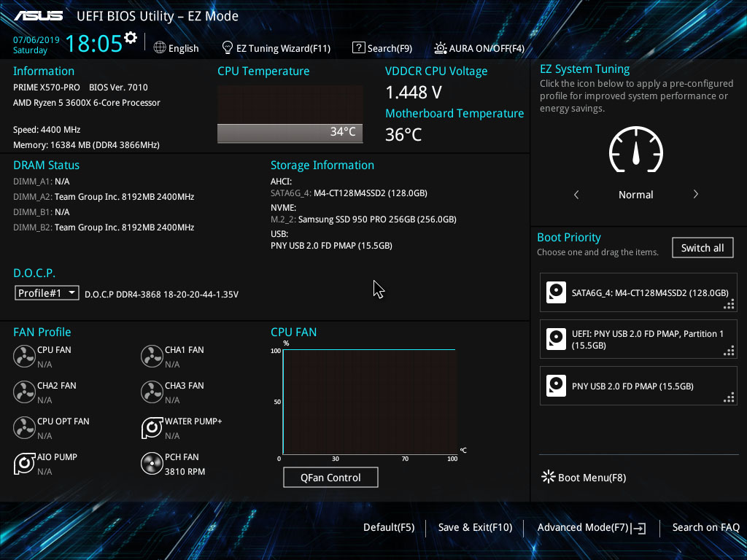
Task: Click DIMM_A2 Team Group 8192MB entry
Action: click(x=104, y=197)
